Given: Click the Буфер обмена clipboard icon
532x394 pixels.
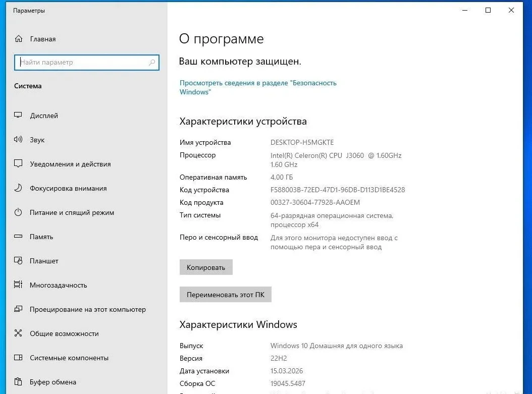Looking at the screenshot, I should pyautogui.click(x=18, y=382).
